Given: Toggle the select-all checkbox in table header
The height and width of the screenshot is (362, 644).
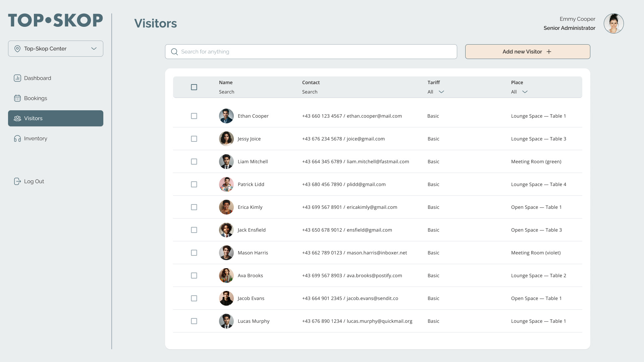Looking at the screenshot, I should click(x=194, y=87).
